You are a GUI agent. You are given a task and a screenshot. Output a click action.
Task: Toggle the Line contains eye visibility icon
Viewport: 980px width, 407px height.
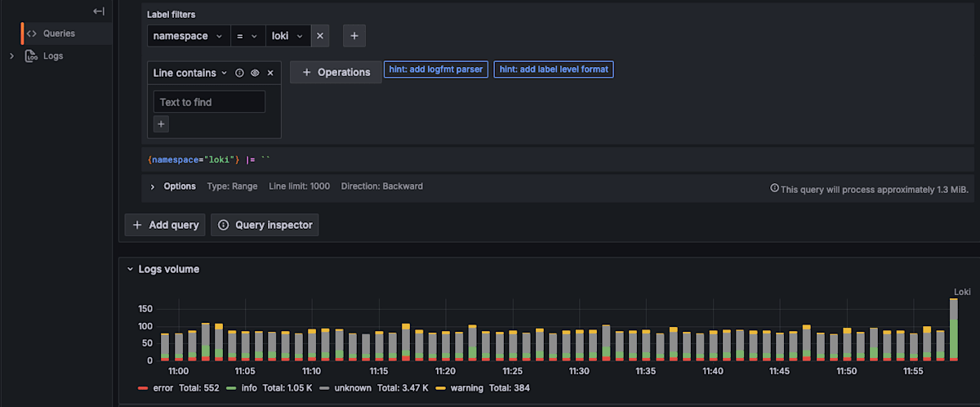255,73
